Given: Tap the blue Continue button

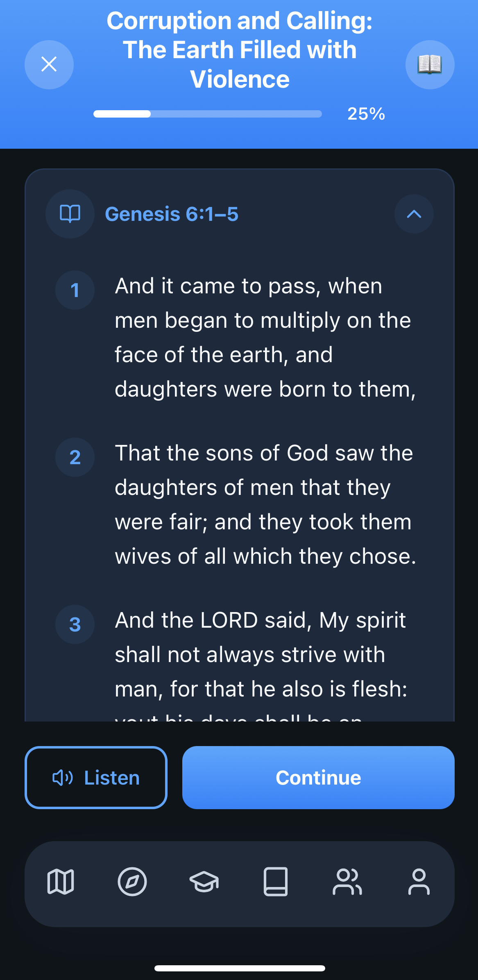Looking at the screenshot, I should pyautogui.click(x=318, y=777).
